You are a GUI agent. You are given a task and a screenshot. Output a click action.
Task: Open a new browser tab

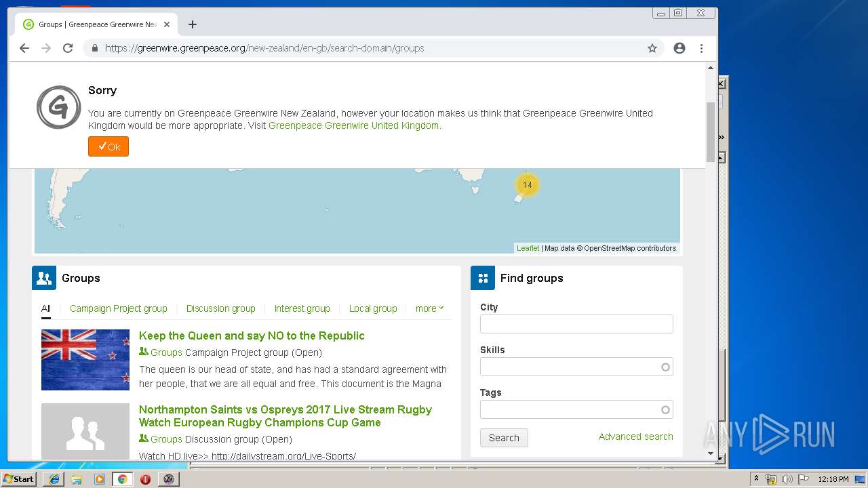tap(193, 24)
